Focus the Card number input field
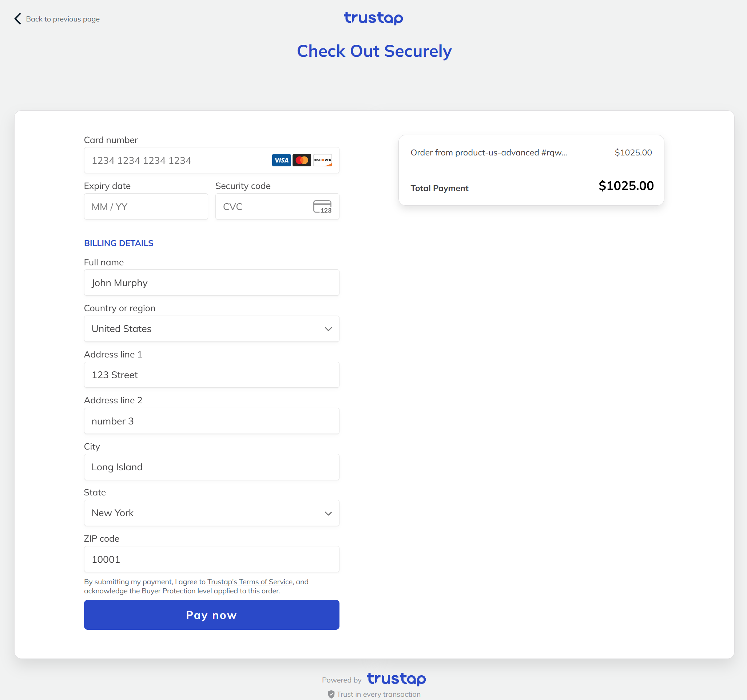The height and width of the screenshot is (700, 747). (211, 160)
